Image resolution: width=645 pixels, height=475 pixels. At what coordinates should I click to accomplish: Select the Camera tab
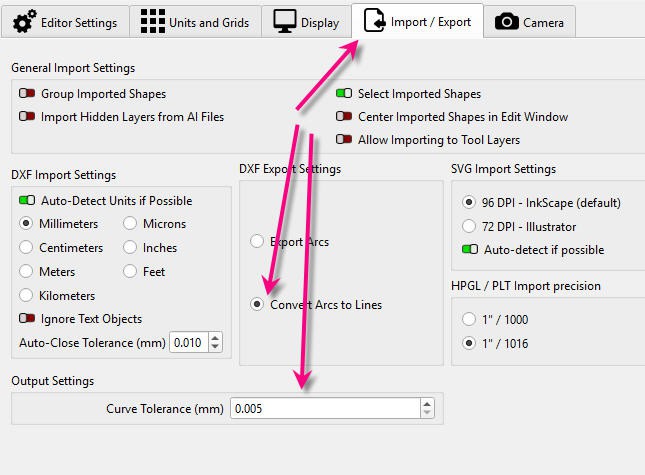click(530, 22)
